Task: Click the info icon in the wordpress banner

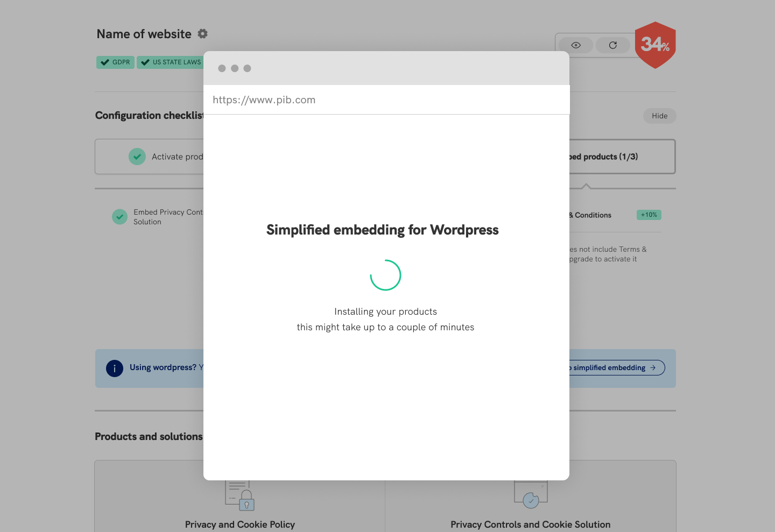Action: click(115, 368)
